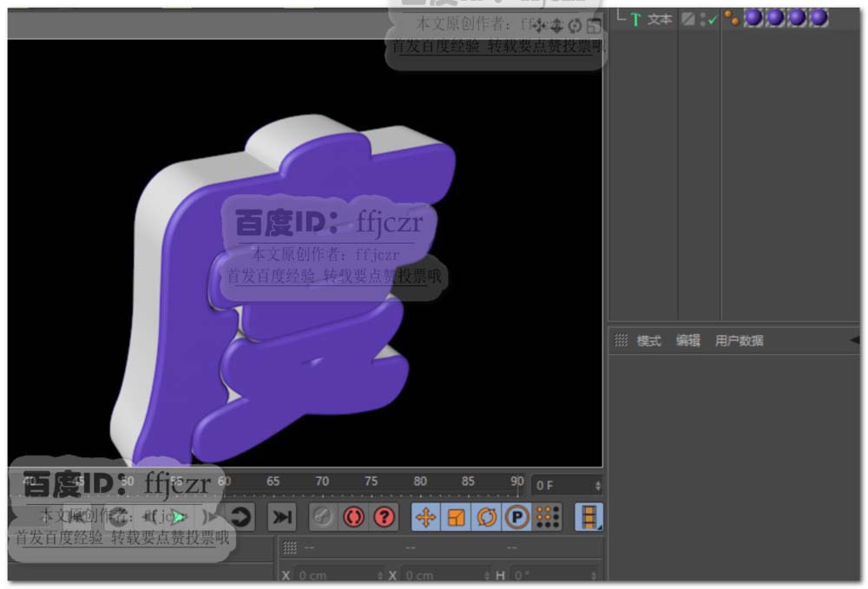This screenshot has height=589, width=868.
Task: Click the layer flag of 文本 object
Action: (x=688, y=19)
